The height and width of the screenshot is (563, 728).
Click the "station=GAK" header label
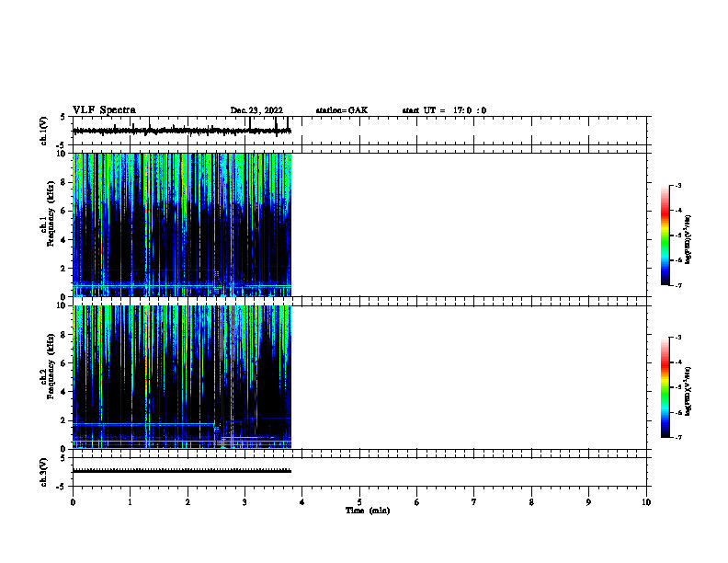[342, 110]
